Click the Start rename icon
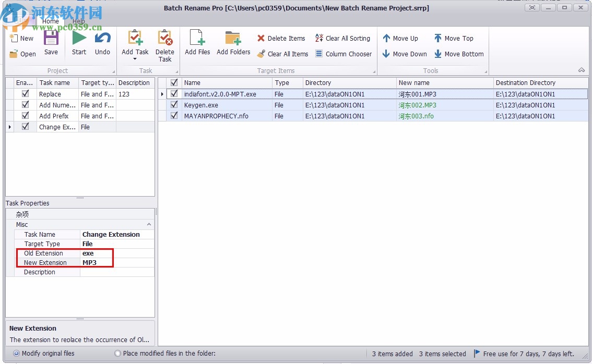Image resolution: width=592 pixels, height=364 pixels. [79, 39]
